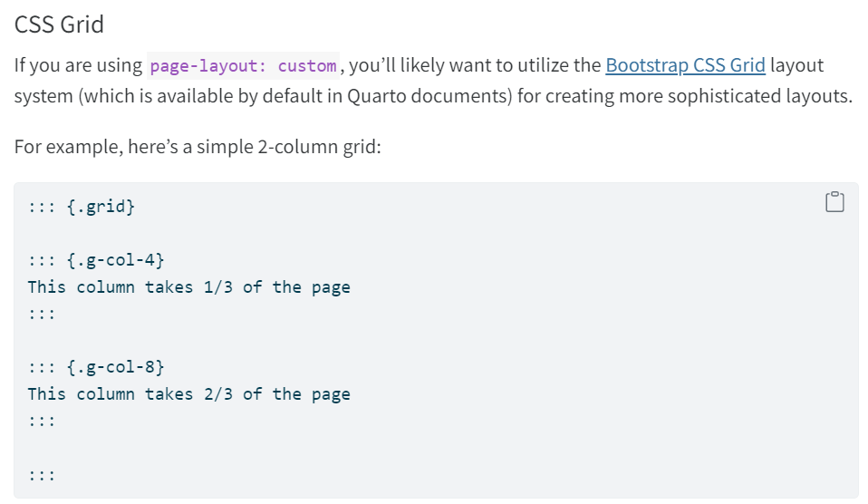Click the copy code to clipboard icon
The width and height of the screenshot is (868, 504).
click(834, 202)
